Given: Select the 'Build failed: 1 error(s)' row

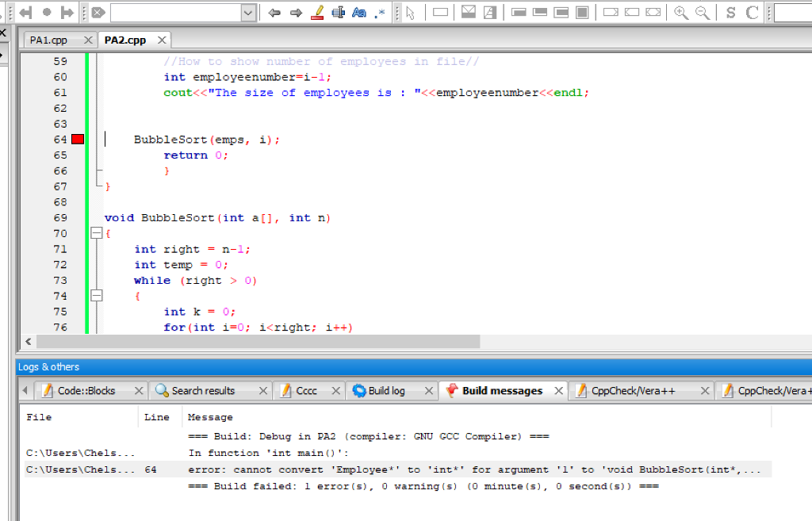Looking at the screenshot, I should pos(398,486).
